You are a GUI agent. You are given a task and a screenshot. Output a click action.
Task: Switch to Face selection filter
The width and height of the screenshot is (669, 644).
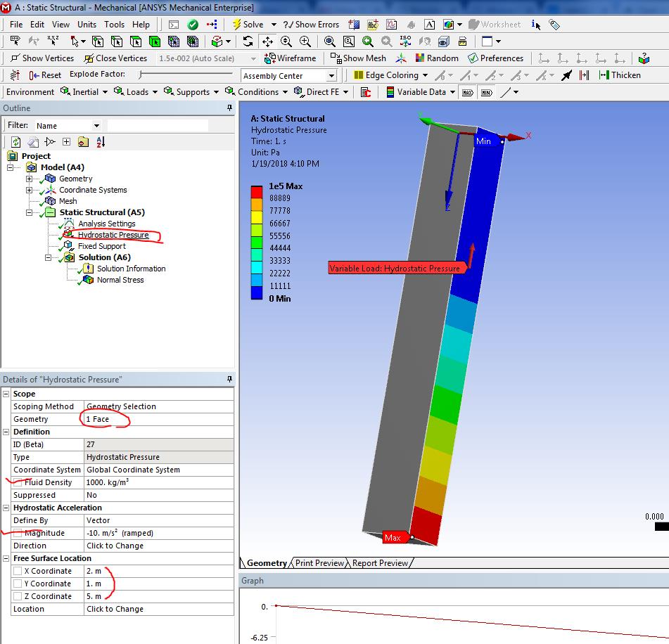click(136, 41)
